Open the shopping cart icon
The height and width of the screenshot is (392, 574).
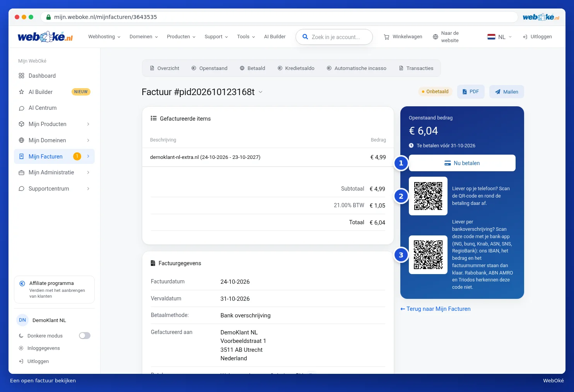click(x=386, y=37)
